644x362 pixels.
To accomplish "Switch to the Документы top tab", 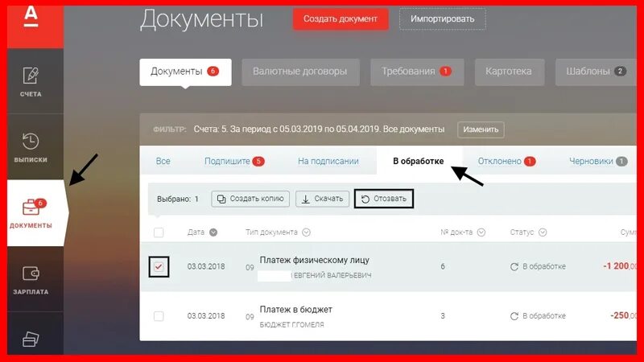I will (185, 72).
